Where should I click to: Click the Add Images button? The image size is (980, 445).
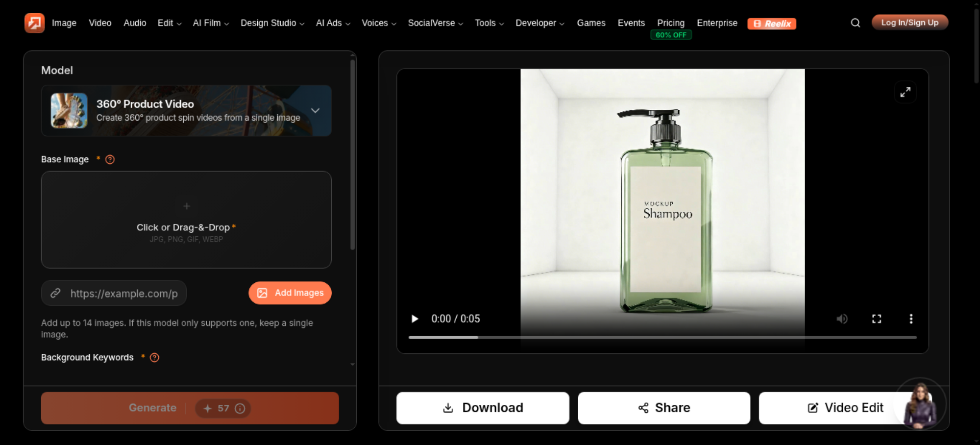click(290, 293)
